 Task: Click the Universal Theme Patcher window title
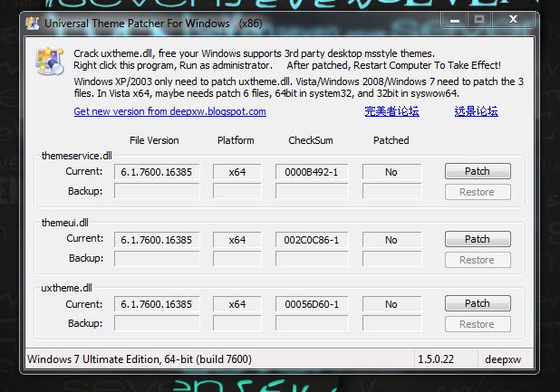(153, 24)
